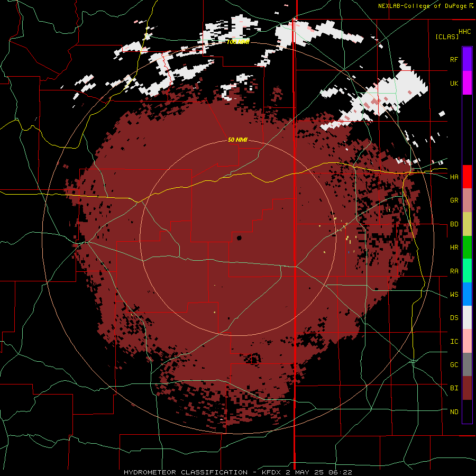Click the [CLAS] units label
Viewport: 476px width, 476px height.
tap(447, 36)
